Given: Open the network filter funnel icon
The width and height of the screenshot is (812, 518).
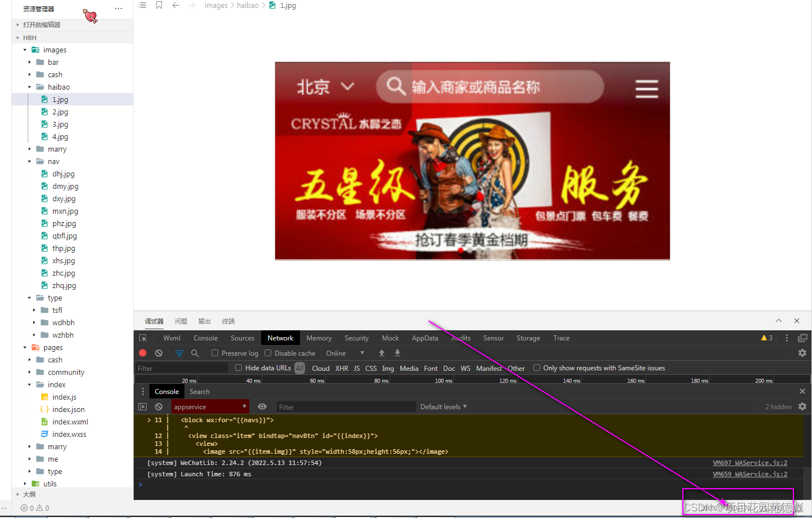Looking at the screenshot, I should point(179,353).
